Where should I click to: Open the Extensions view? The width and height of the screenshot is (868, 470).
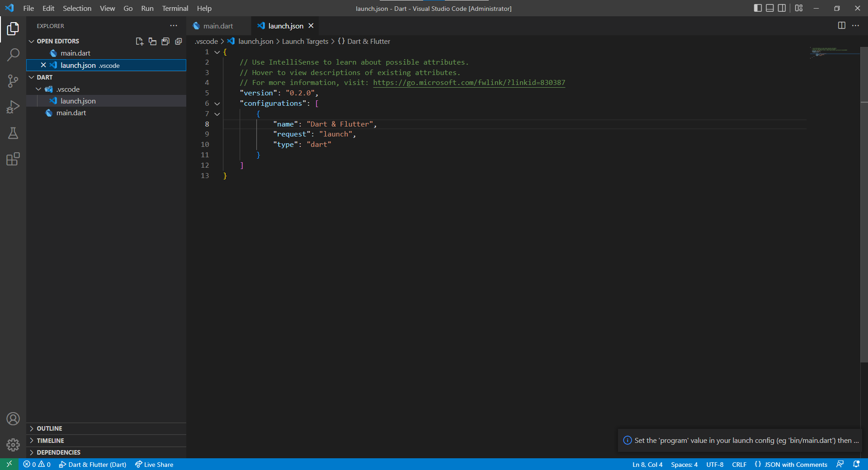point(13,159)
